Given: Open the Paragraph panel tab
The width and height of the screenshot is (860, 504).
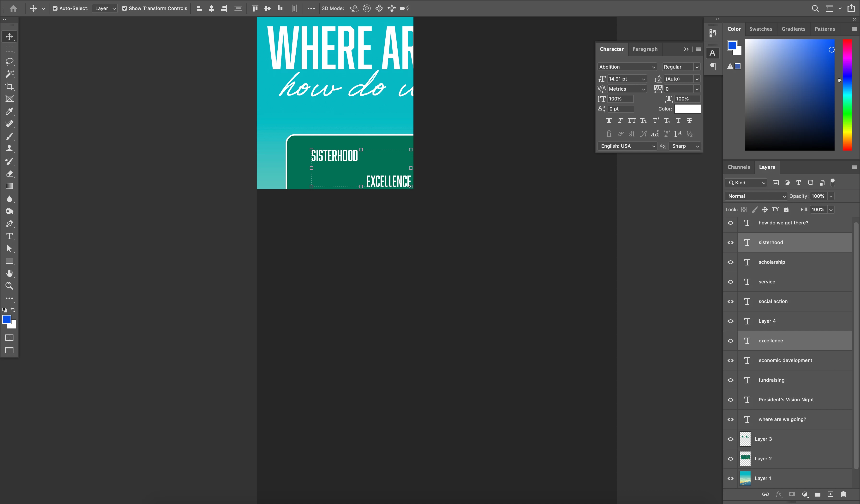Looking at the screenshot, I should 645,49.
